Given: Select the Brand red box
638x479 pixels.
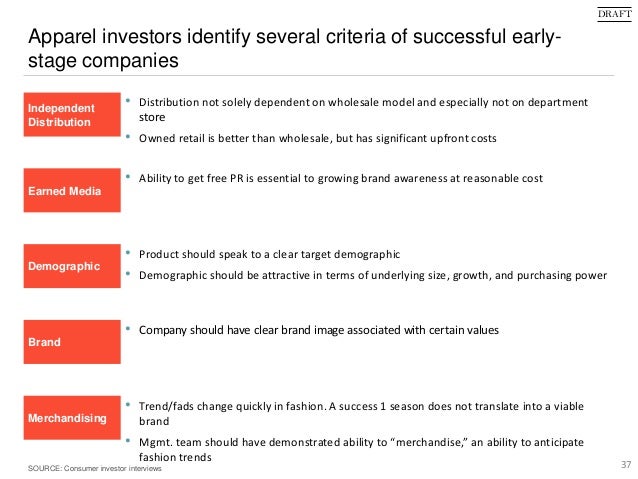Looking at the screenshot, I should [x=72, y=342].
